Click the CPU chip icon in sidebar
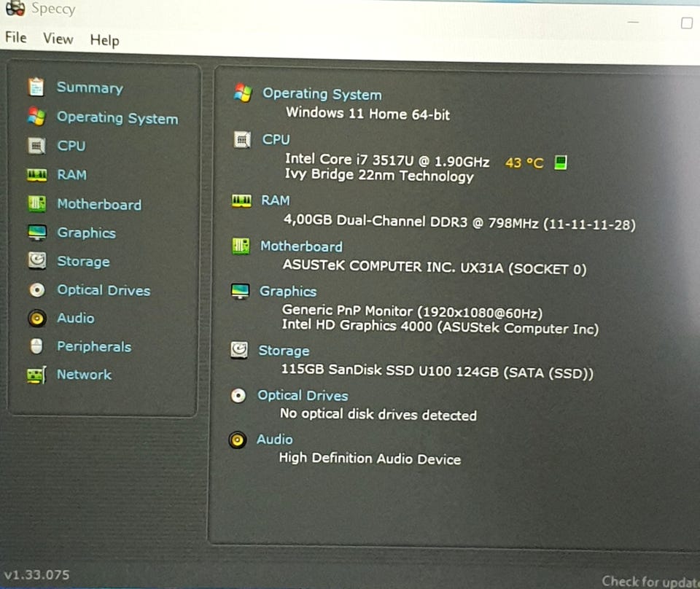Image resolution: width=700 pixels, height=589 pixels. click(x=36, y=146)
